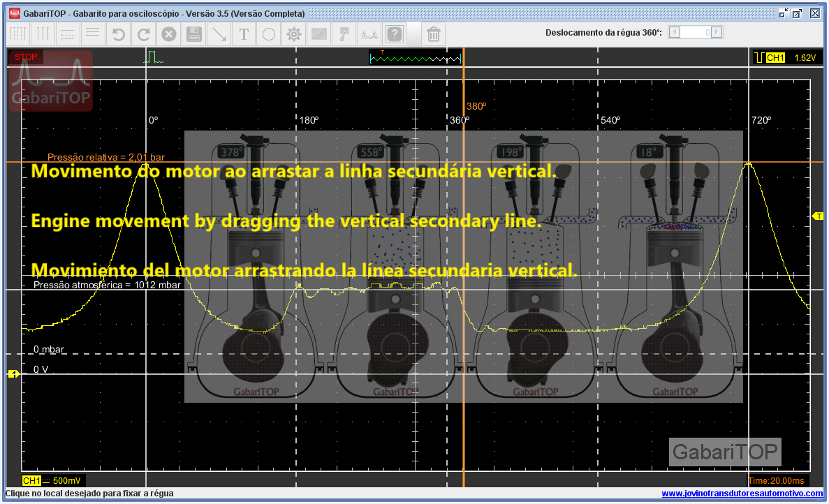This screenshot has width=829, height=504.
Task: Click the red STOP indicator
Action: click(26, 57)
